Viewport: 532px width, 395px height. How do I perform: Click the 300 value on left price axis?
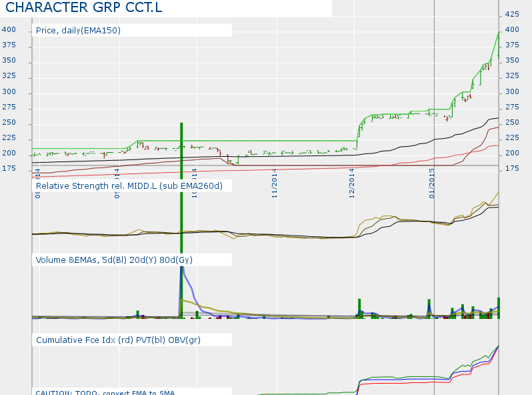coord(9,91)
